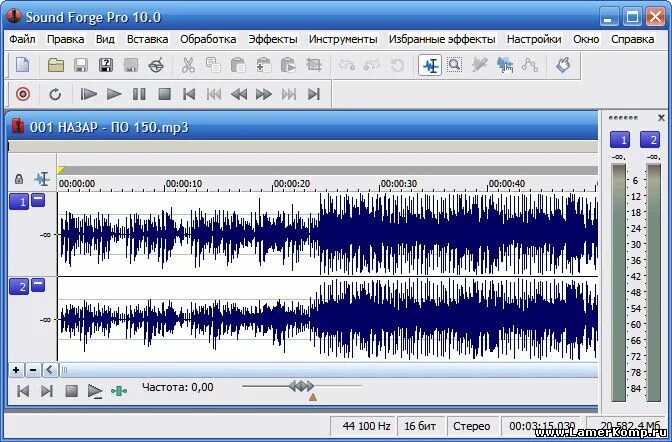The image size is (672, 442).
Task: Click the Cut scissors icon
Action: [188, 65]
